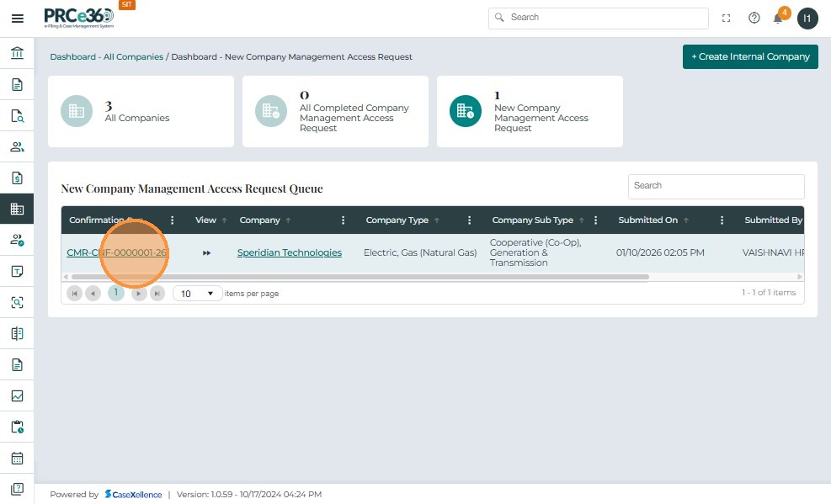831x504 pixels.
Task: Open the document search sidebar icon
Action: (x=17, y=115)
